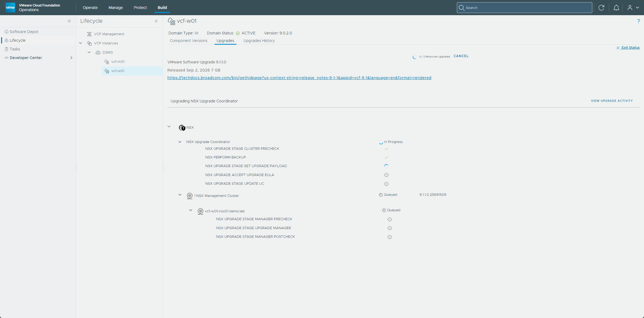Viewport: 644px width, 318px height.
Task: Select vcf-w01 in the Lifecycle tree
Action: pyautogui.click(x=132, y=71)
